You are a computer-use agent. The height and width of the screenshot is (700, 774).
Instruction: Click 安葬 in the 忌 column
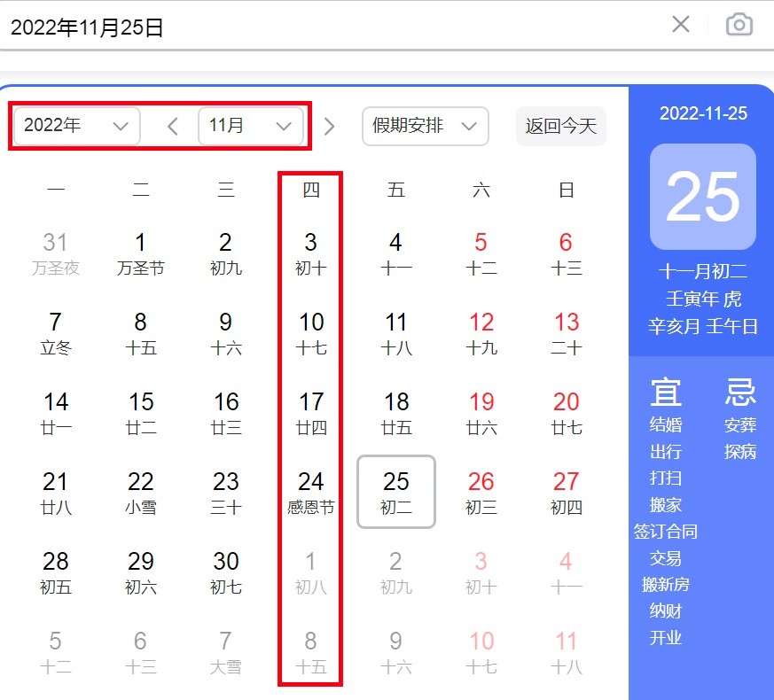(x=740, y=424)
